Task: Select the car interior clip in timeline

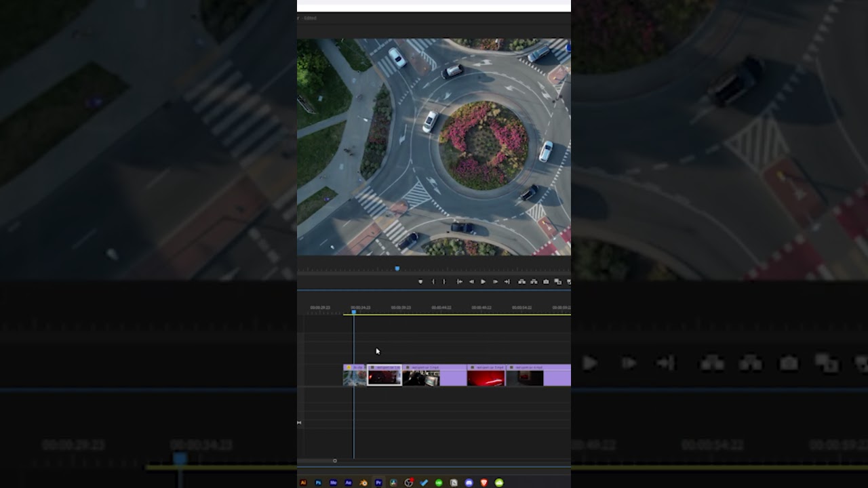Action: point(434,375)
